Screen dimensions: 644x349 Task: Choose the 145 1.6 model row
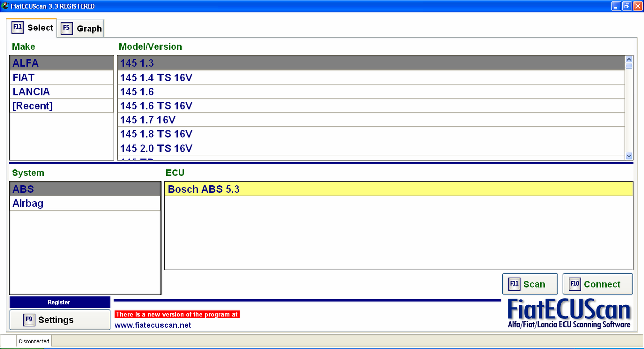[x=371, y=91]
